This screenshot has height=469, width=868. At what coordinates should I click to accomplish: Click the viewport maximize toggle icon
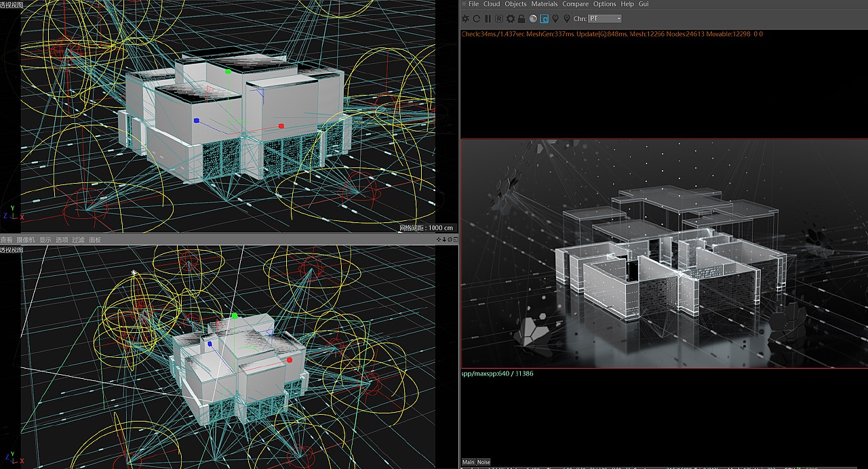click(x=454, y=239)
